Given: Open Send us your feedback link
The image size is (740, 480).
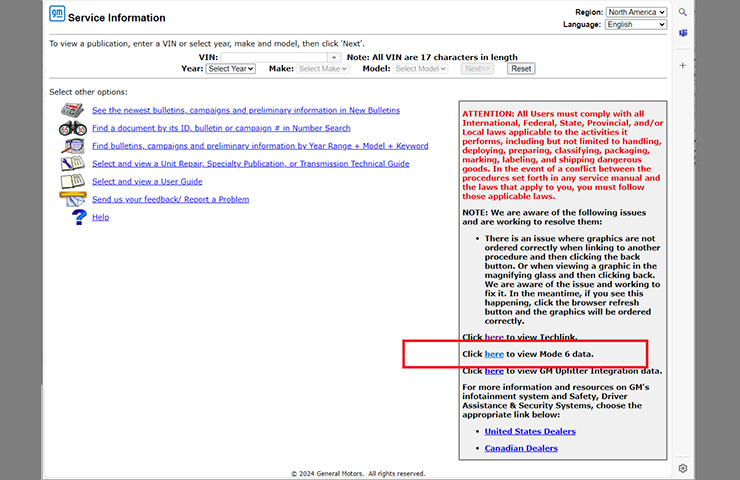Looking at the screenshot, I should (170, 199).
